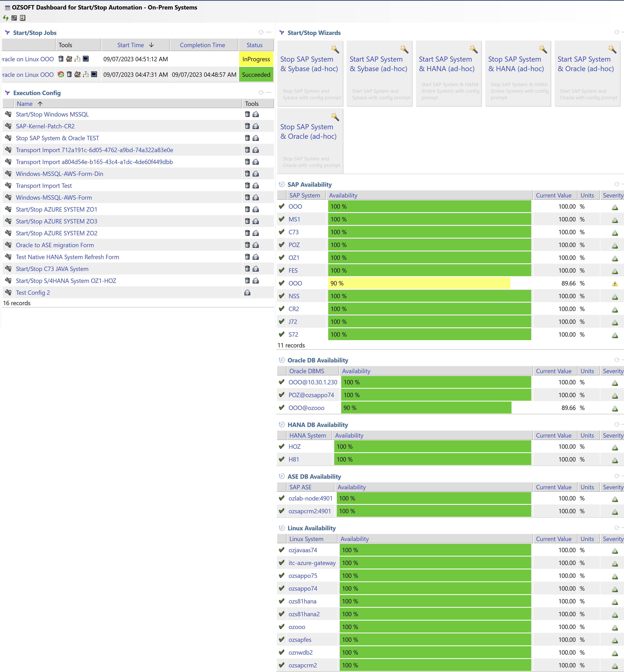
Task: Sort execution configs by Name header
Action: [25, 104]
